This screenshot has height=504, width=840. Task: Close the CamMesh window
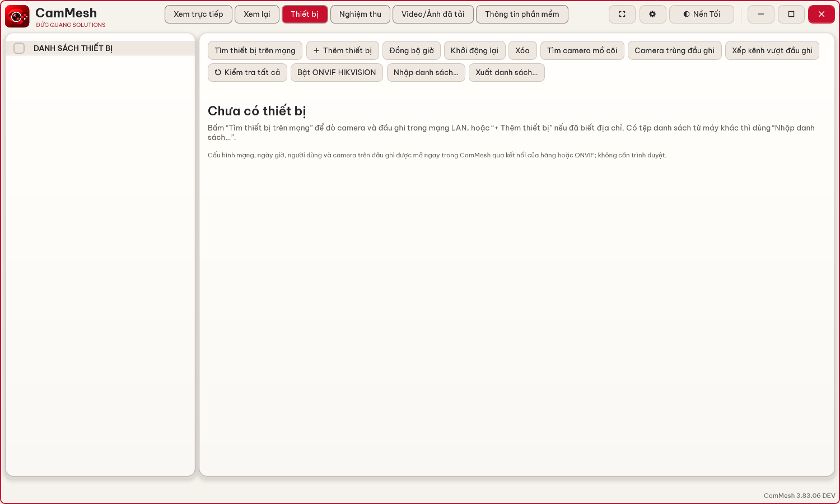click(822, 14)
